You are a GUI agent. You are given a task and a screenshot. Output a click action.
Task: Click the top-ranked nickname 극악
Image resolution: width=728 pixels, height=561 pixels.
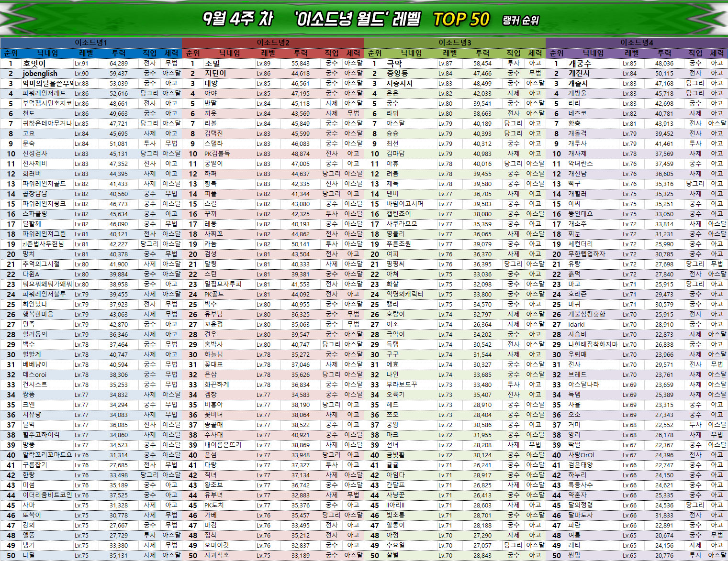point(394,64)
